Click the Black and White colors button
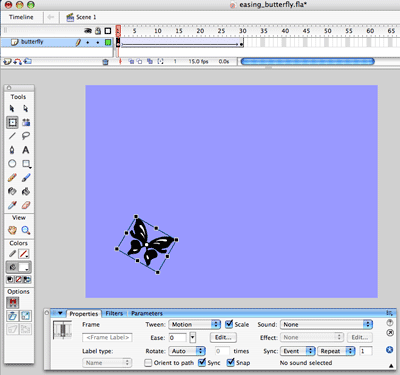Image resolution: width=400 pixels, height=375 pixels. pos(10,279)
